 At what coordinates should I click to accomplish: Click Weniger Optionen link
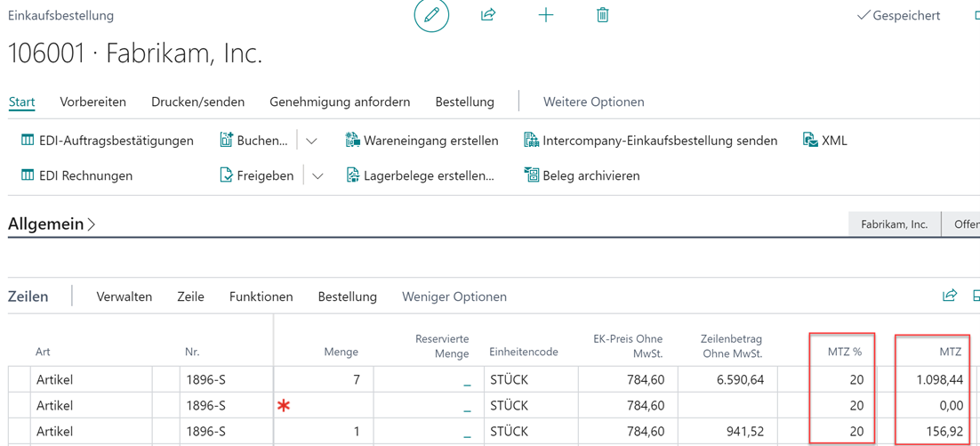[454, 296]
